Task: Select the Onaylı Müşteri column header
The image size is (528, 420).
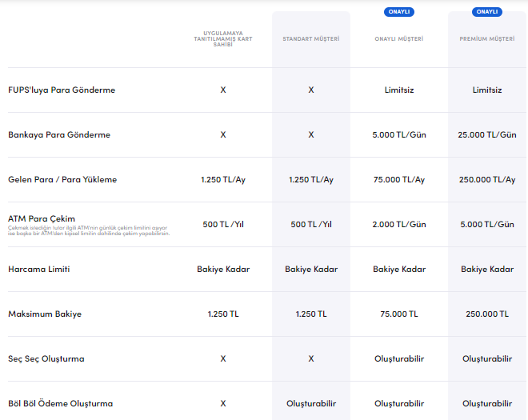Action: click(x=399, y=39)
